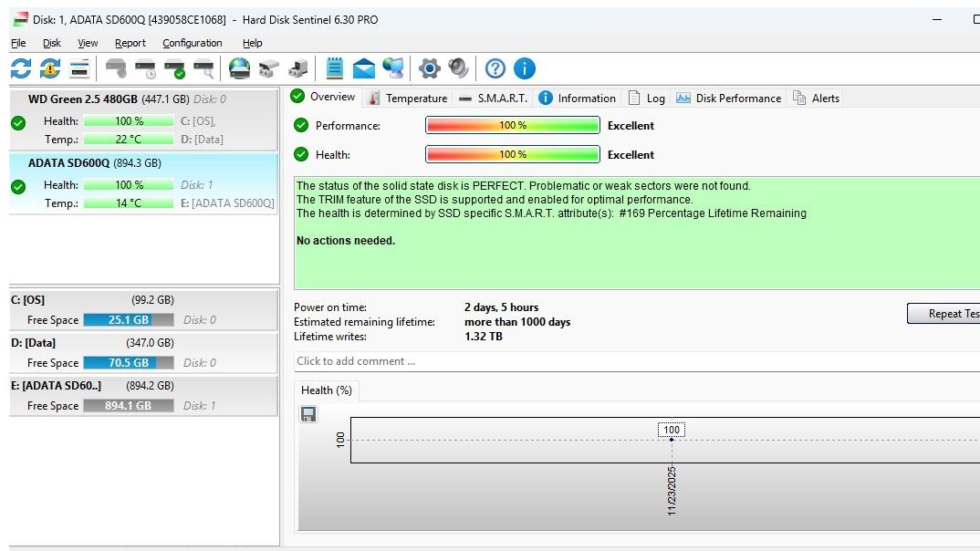Click the C: [OS] free space bar

pyautogui.click(x=128, y=320)
